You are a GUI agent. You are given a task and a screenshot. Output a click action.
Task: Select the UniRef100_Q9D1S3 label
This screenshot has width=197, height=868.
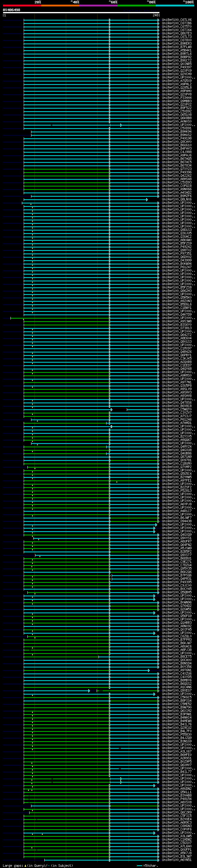[x=177, y=230]
